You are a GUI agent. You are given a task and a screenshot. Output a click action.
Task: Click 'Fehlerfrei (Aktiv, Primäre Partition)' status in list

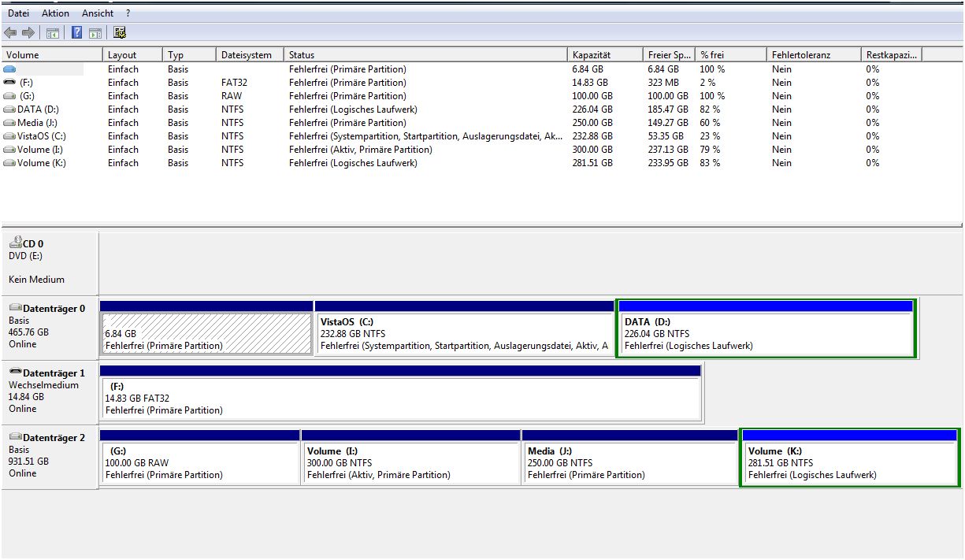pos(361,150)
